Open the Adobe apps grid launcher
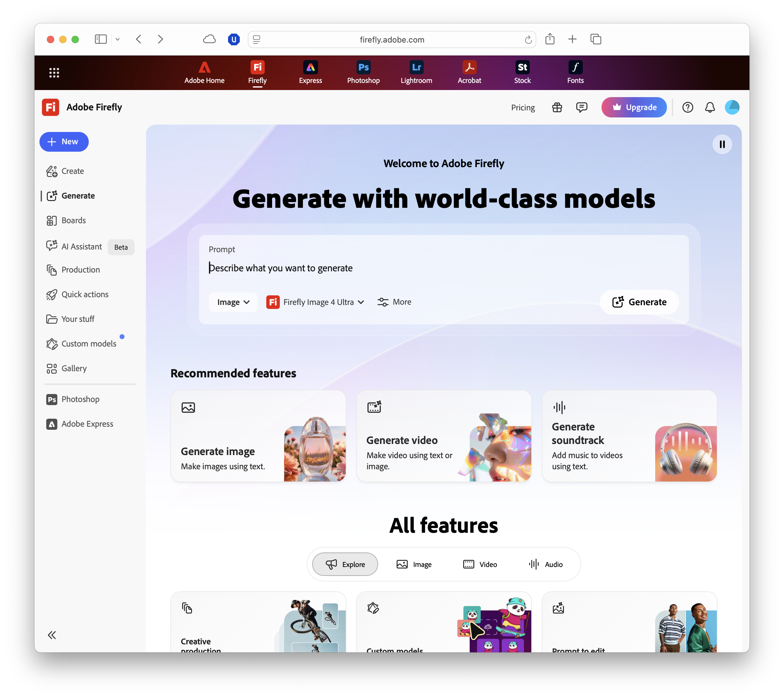This screenshot has width=784, height=698. point(54,72)
